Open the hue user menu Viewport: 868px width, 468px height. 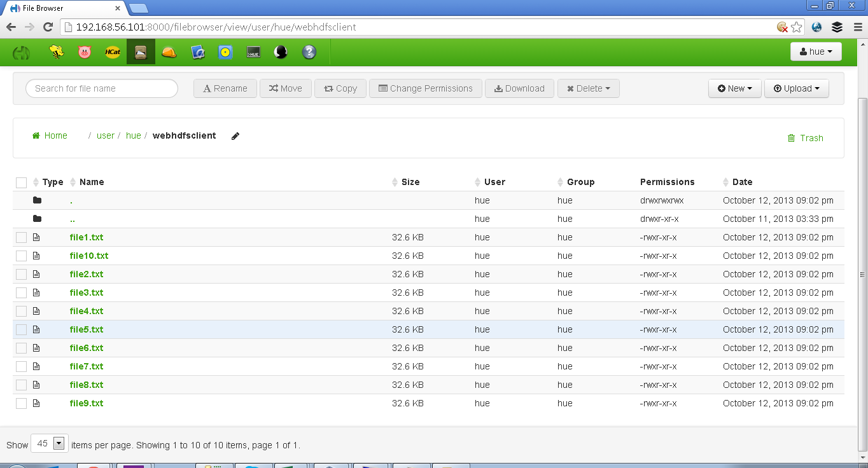815,52
